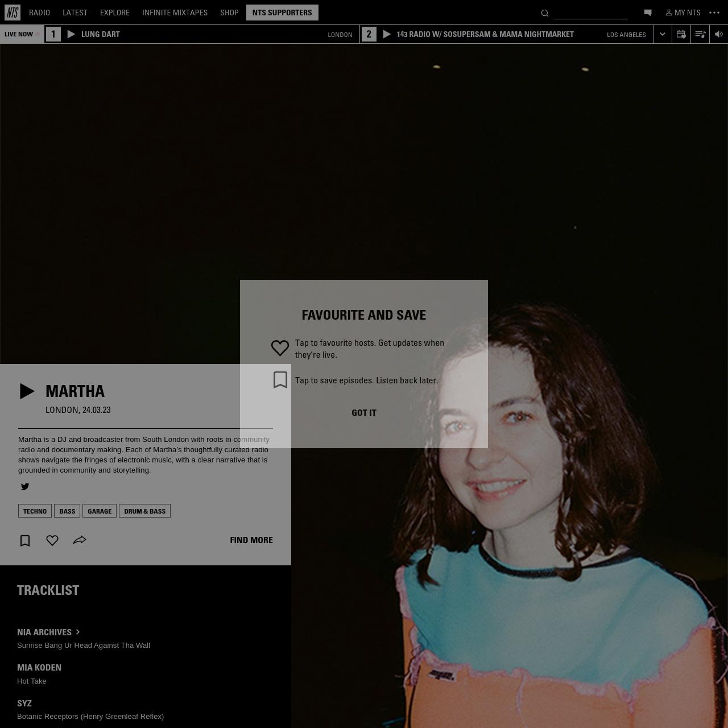Click track 'Sunrise Bang Ur Head Against Tha Wall'

click(x=84, y=646)
